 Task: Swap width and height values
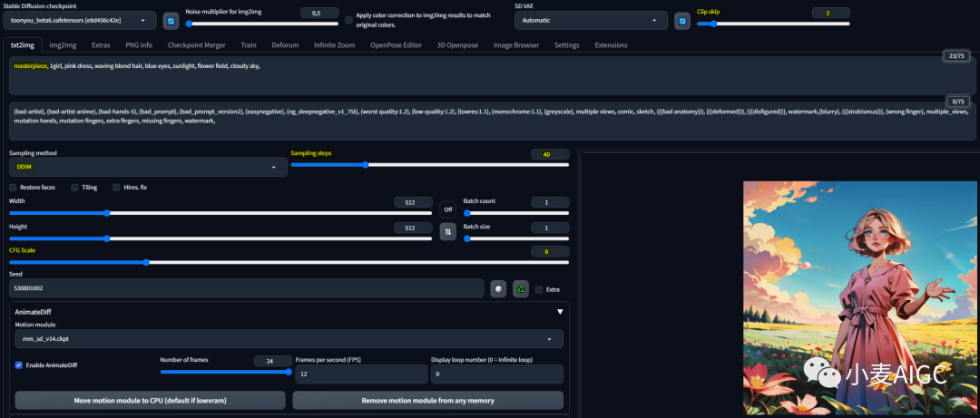(x=448, y=231)
